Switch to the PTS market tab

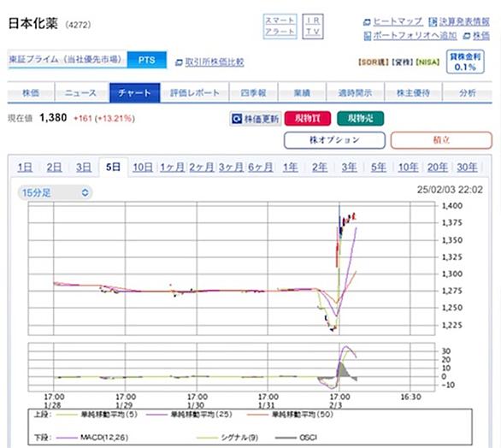(147, 60)
